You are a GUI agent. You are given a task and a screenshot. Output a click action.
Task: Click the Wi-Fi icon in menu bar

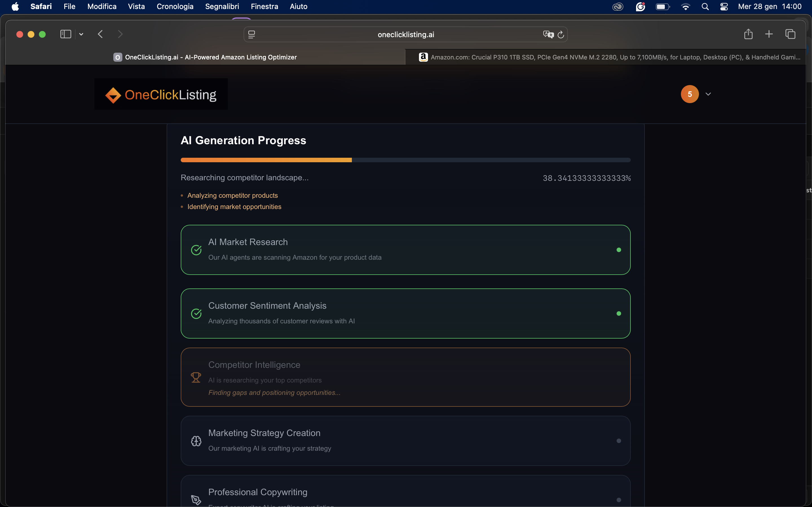click(686, 6)
